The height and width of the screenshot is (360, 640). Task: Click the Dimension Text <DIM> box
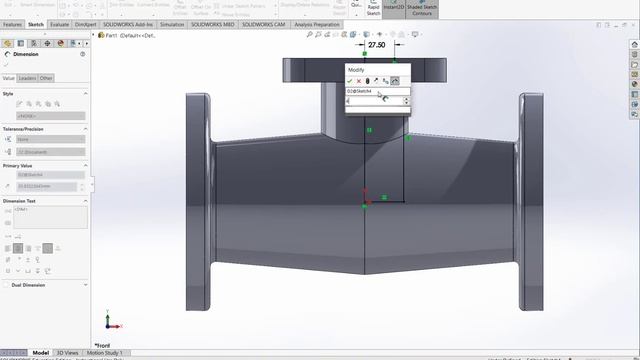51,217
